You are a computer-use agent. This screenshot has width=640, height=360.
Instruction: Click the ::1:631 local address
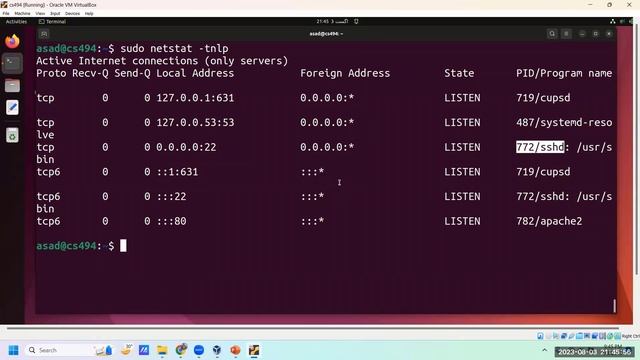point(177,172)
